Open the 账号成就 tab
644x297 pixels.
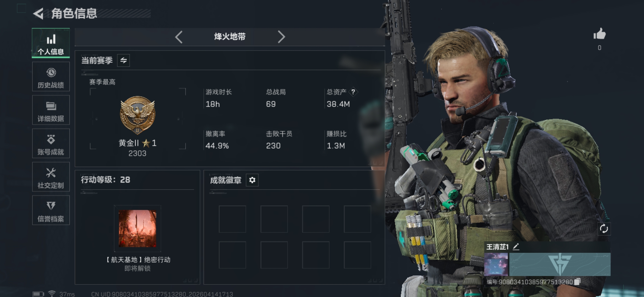(x=51, y=144)
